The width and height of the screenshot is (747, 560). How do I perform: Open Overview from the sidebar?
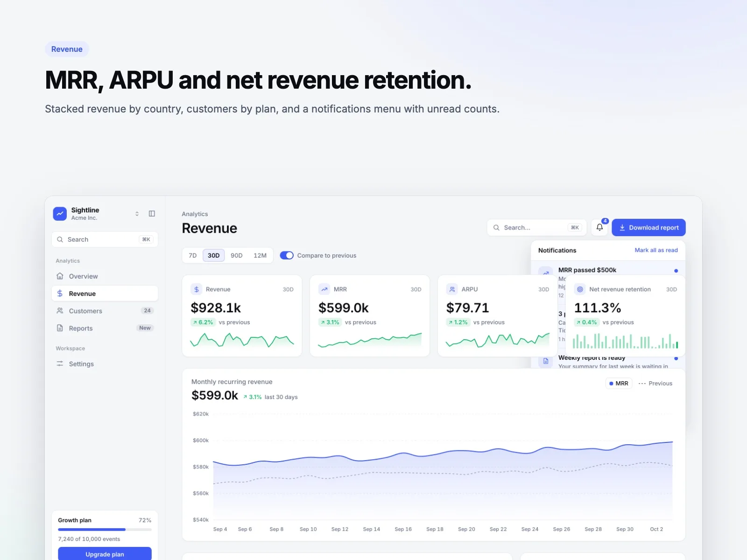[105, 276]
